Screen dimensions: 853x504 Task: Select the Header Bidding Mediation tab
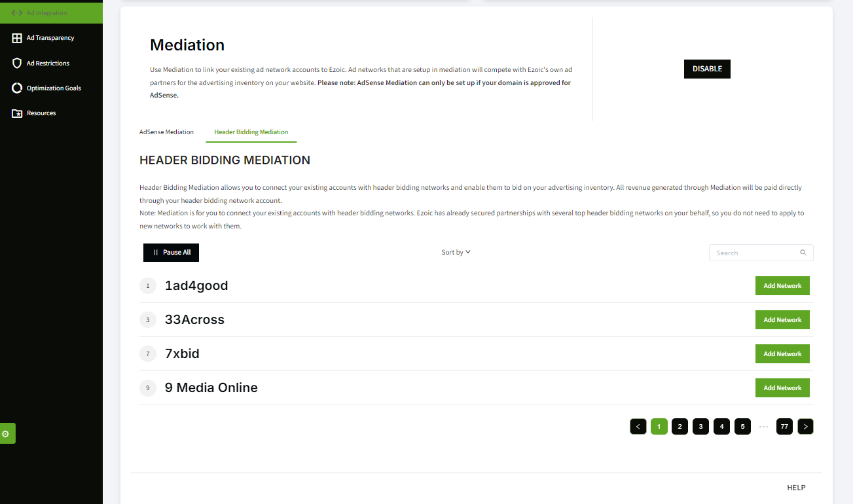point(251,132)
